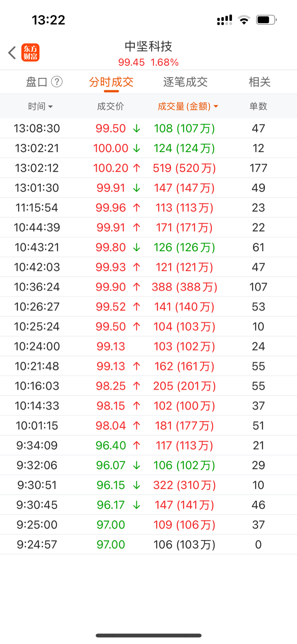The image size is (297, 644).
Task: Tap the back arrow icon
Action: (x=12, y=53)
